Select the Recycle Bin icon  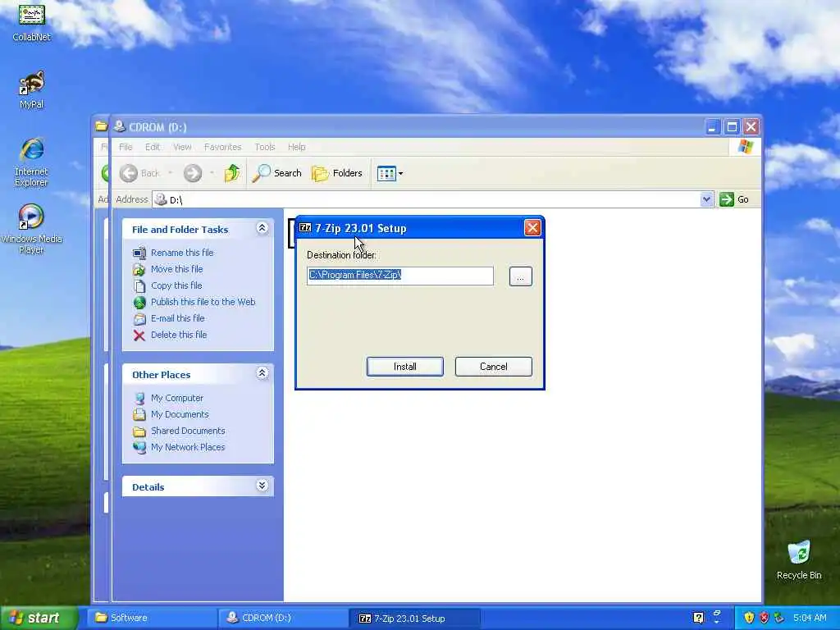click(799, 560)
